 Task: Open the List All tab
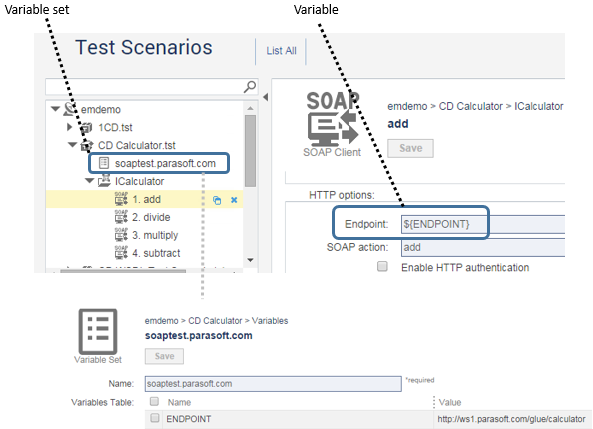click(281, 51)
